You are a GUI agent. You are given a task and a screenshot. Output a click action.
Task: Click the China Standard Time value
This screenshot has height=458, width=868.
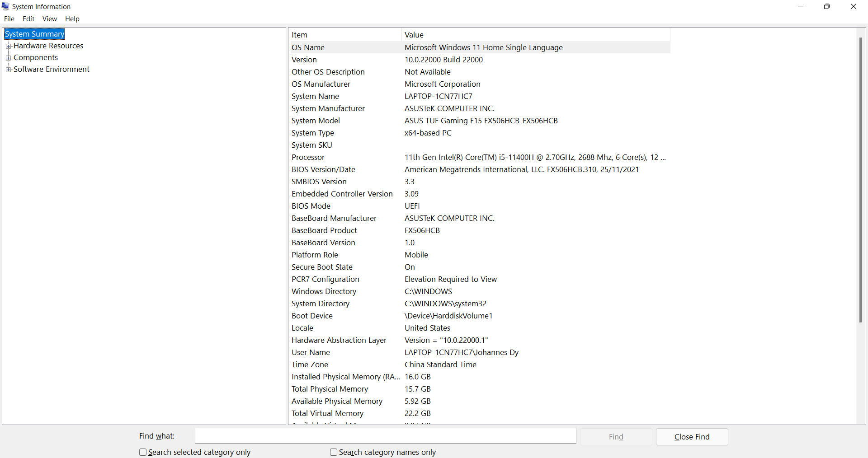coord(440,365)
